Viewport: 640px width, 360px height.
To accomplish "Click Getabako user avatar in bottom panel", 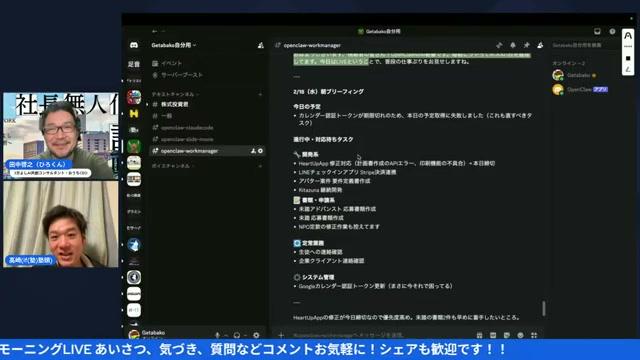I will (x=134, y=335).
